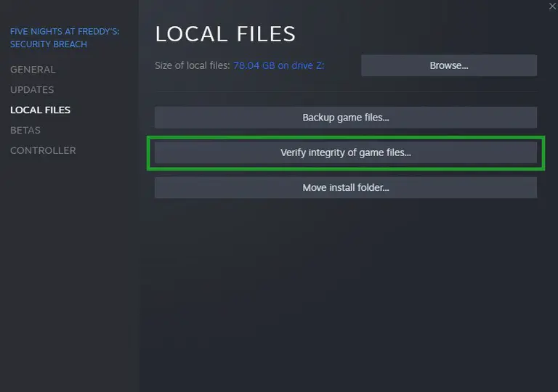Click Move install folder... button
Image resolution: width=558 pixels, height=392 pixels.
pos(346,187)
